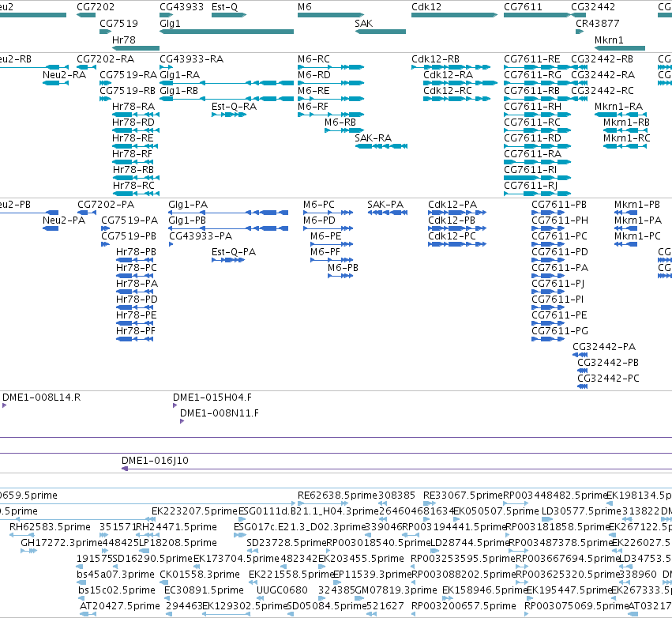
Task: Click the CG43933-RA transcript label
Action: 192,58
